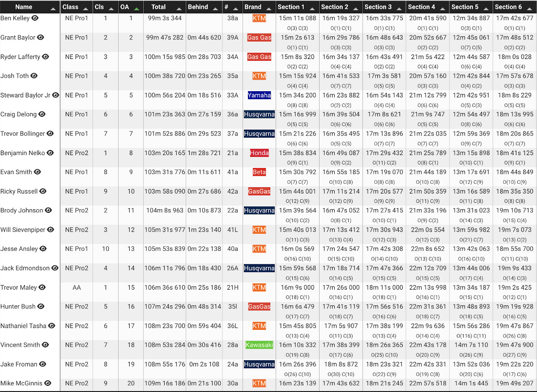The image size is (537, 392).
Task: Click Evan Smith's eye icon
Action: (38, 172)
